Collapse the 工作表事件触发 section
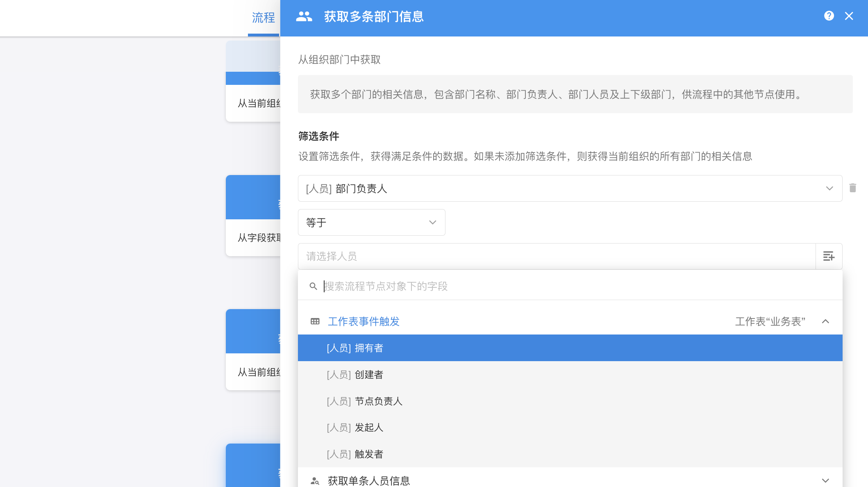This screenshot has height=487, width=868. [825, 321]
